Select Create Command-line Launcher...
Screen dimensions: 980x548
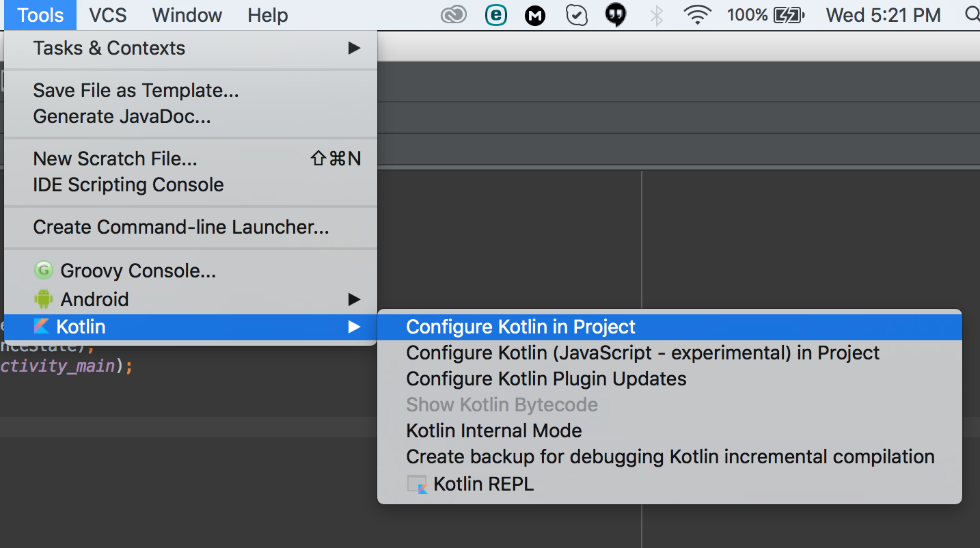click(191, 227)
